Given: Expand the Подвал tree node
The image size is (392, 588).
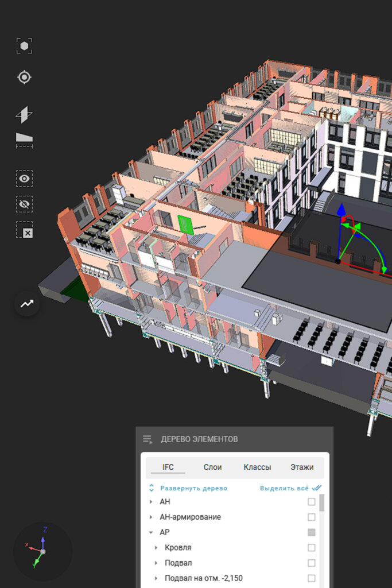Looking at the screenshot, I should coord(156,563).
